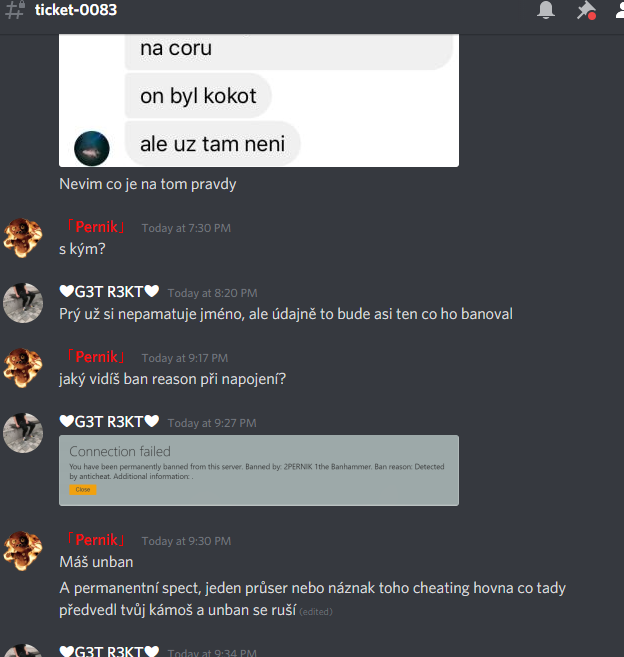The image size is (624, 657).
Task: Click Pernik's avatar next to 9:30 PM message
Action: coord(23,551)
